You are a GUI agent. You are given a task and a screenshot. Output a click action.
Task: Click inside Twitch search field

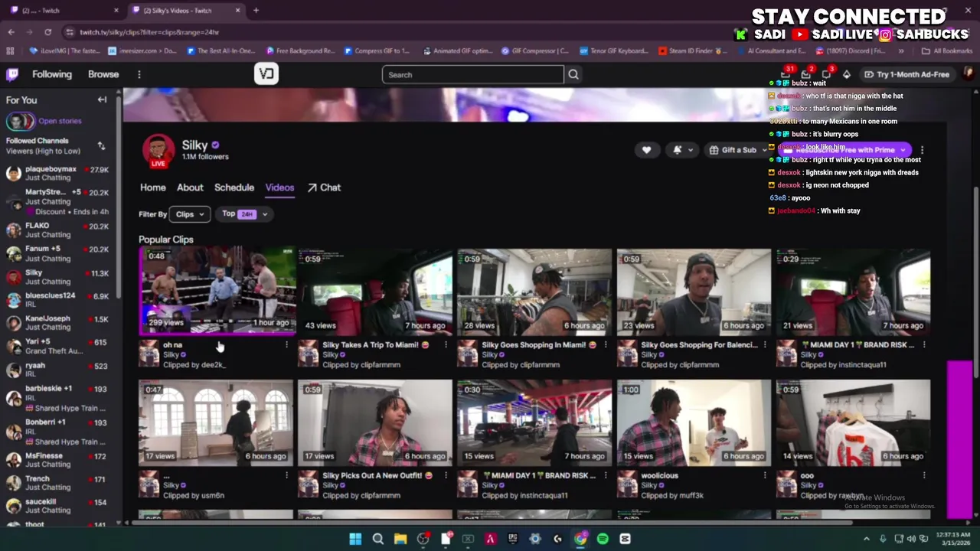(472, 74)
